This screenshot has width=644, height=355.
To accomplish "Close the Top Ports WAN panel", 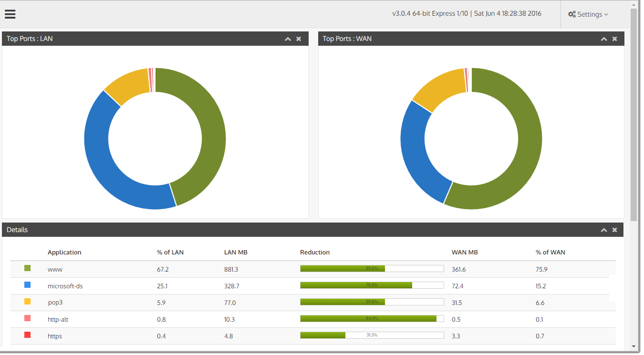I will [614, 39].
